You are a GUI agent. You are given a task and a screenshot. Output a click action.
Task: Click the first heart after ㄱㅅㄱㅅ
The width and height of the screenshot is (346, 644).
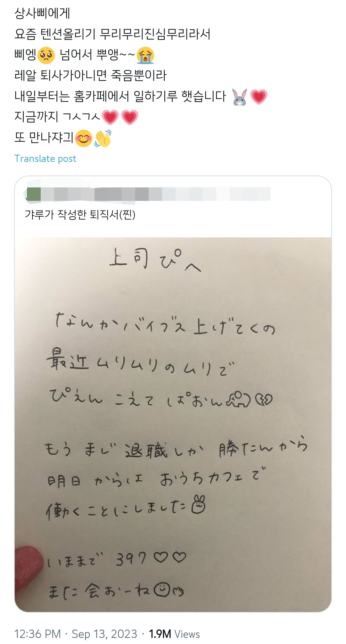click(x=110, y=117)
